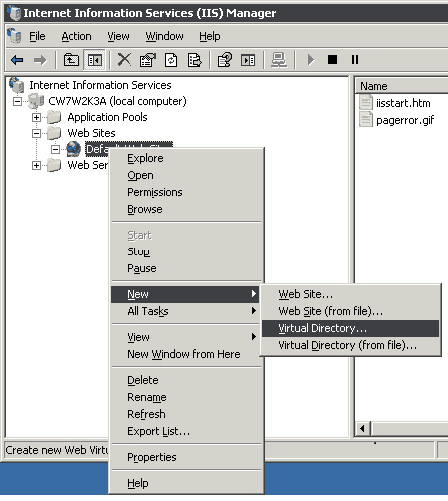The image size is (448, 501).
Task: Click the Stop item (square) toolbar button
Action: coord(332,60)
